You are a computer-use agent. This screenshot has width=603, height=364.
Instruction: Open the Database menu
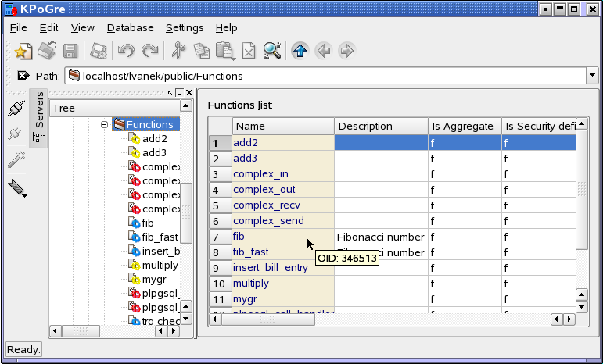point(130,28)
